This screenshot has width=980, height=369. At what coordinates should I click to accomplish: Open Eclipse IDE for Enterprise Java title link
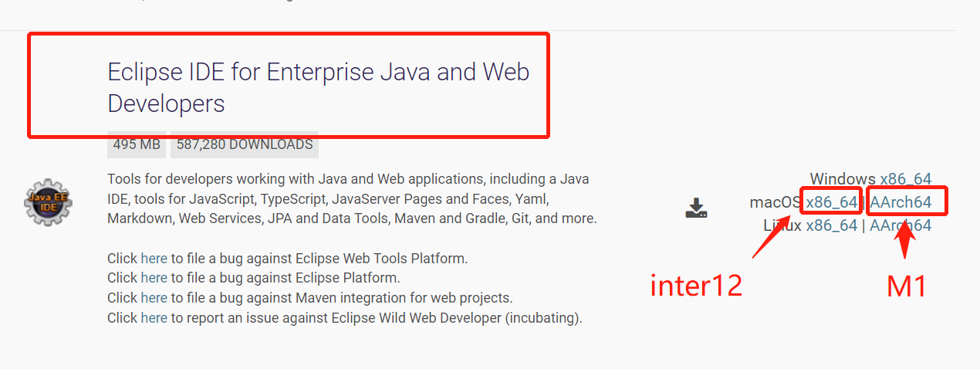pyautogui.click(x=318, y=87)
